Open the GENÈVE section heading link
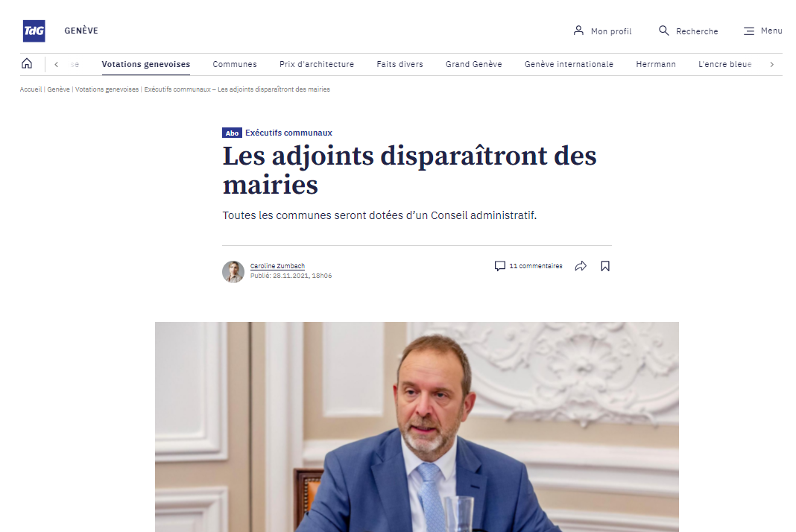 [81, 31]
